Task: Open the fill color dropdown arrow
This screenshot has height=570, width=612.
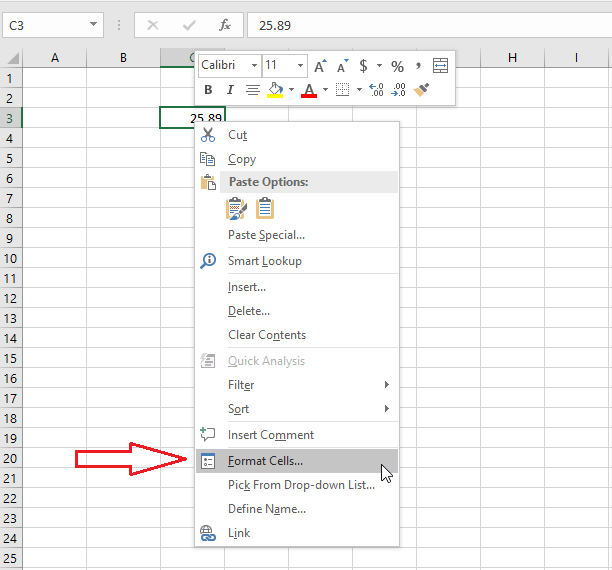Action: pos(291,90)
